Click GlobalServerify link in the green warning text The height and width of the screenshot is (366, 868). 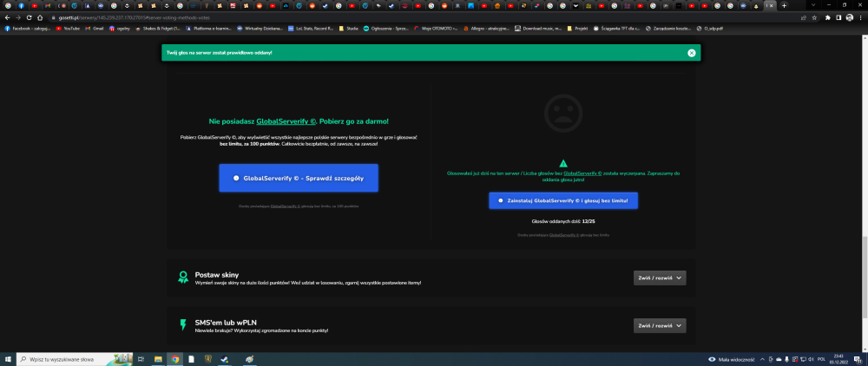pyautogui.click(x=582, y=173)
